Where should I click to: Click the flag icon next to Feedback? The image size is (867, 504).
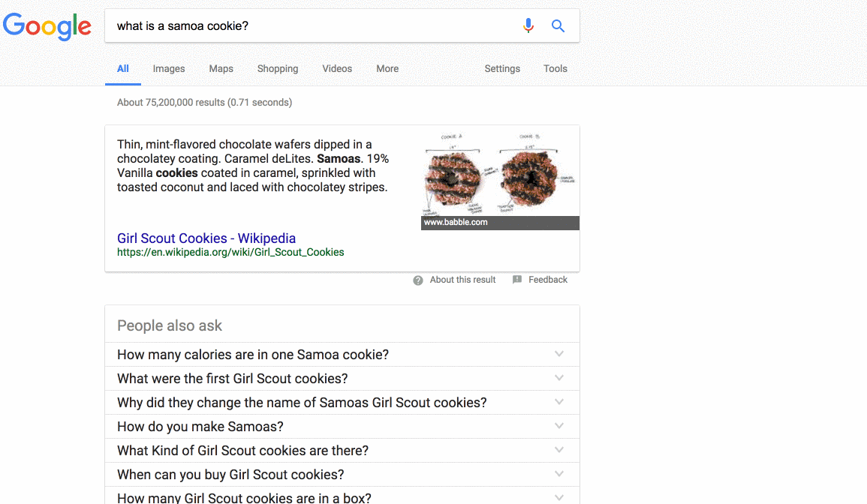[516, 279]
